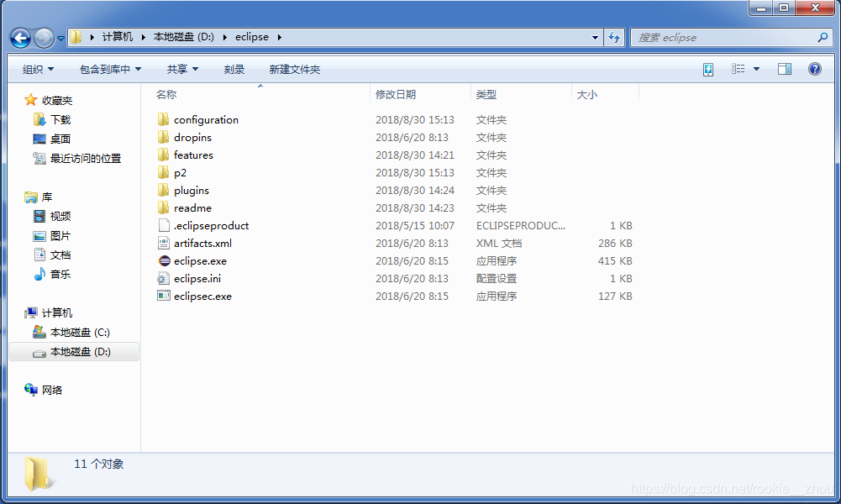Expand the arrow after 本地磁盘 (D:) in breadcrumb
The width and height of the screenshot is (841, 504).
pos(224,37)
